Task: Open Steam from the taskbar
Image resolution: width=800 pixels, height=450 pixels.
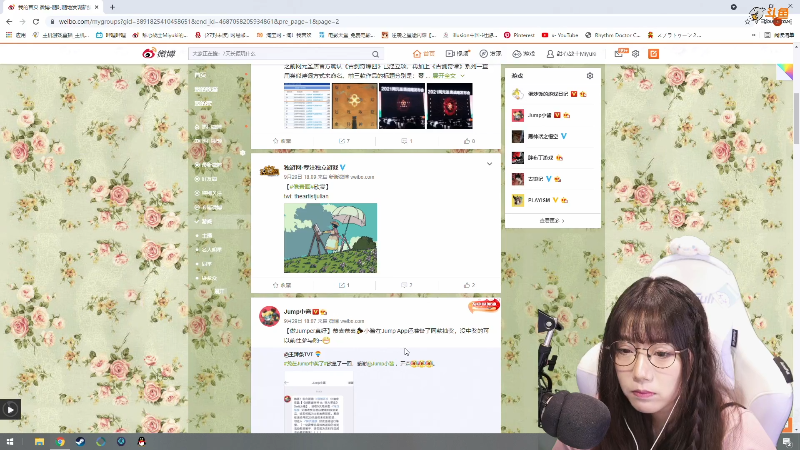Action: point(81,441)
